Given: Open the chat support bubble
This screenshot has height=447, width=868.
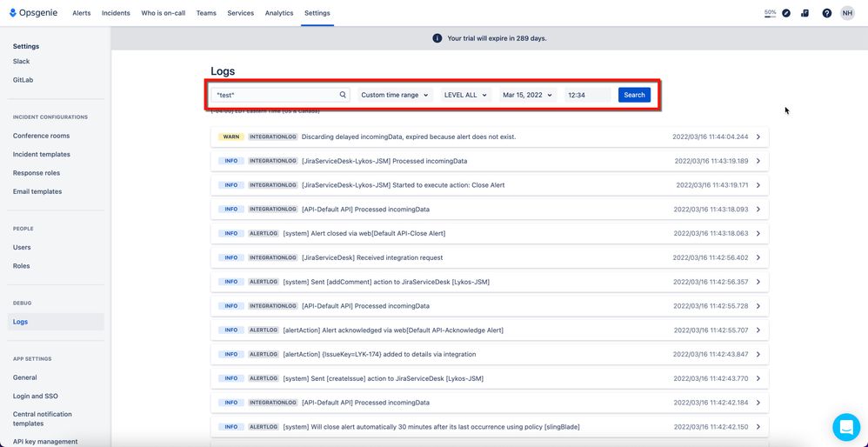Looking at the screenshot, I should tap(846, 427).
